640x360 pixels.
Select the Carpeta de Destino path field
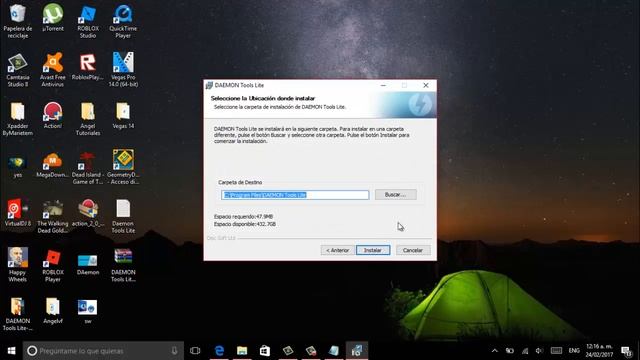(295, 195)
